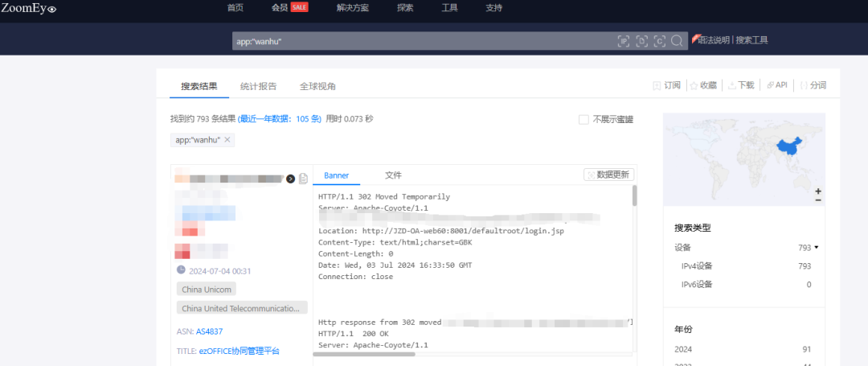Click the black arrow next to blurred IP

coord(290,179)
